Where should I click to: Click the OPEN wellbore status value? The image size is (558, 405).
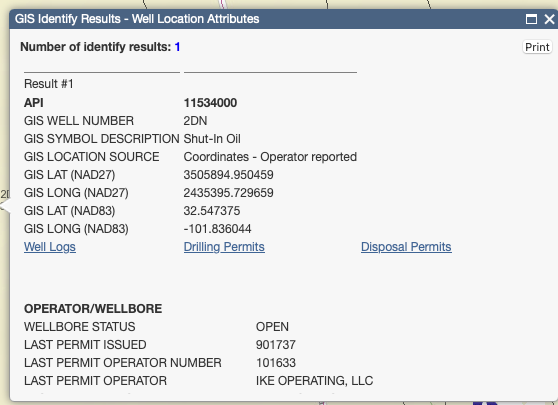click(x=272, y=327)
